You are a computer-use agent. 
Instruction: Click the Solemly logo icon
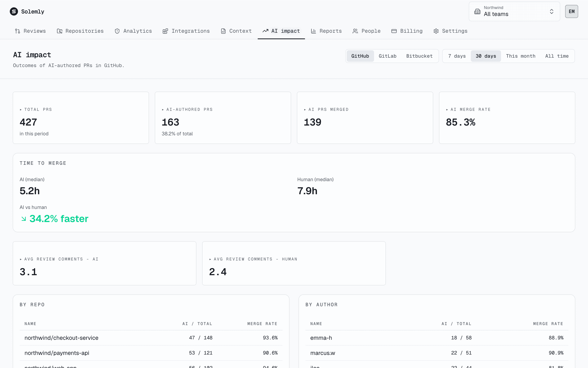(x=14, y=11)
